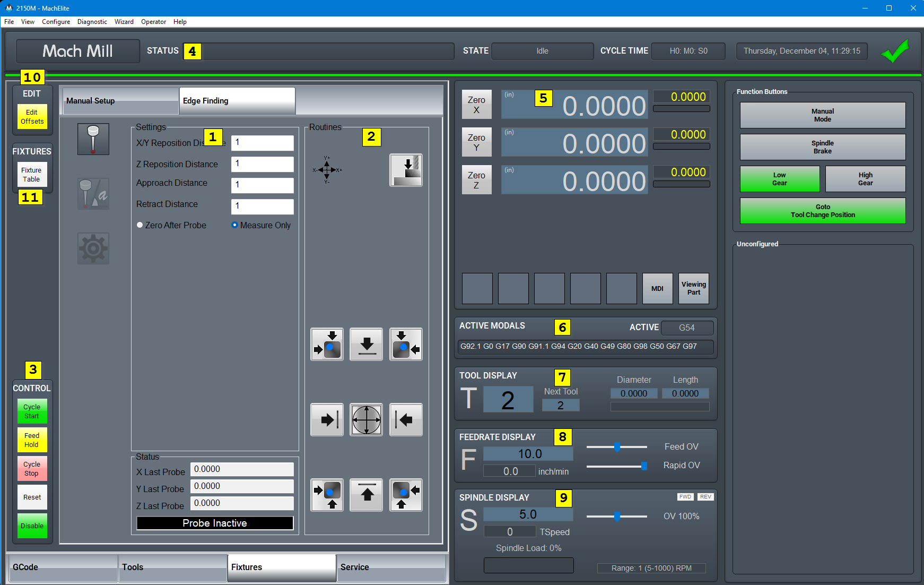The image size is (924, 585).
Task: Probe edge moving right toward X+
Action: pos(327,419)
